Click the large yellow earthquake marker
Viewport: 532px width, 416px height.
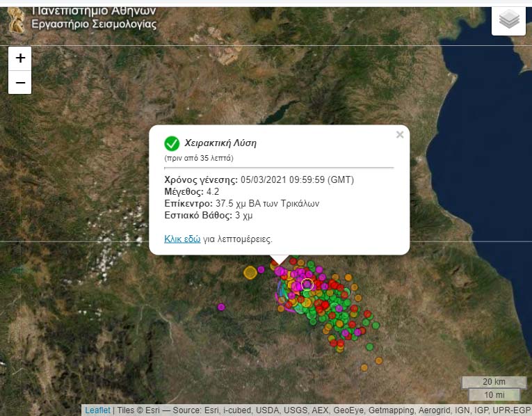point(250,272)
